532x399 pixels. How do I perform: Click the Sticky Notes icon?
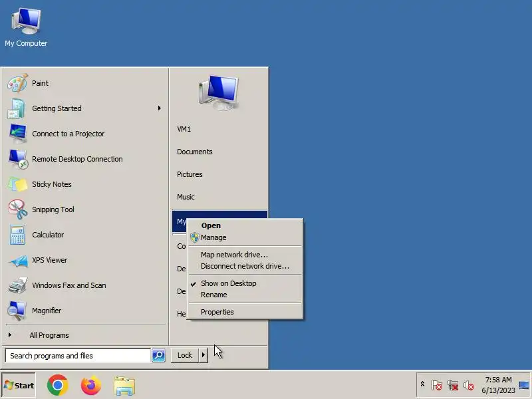coord(17,184)
